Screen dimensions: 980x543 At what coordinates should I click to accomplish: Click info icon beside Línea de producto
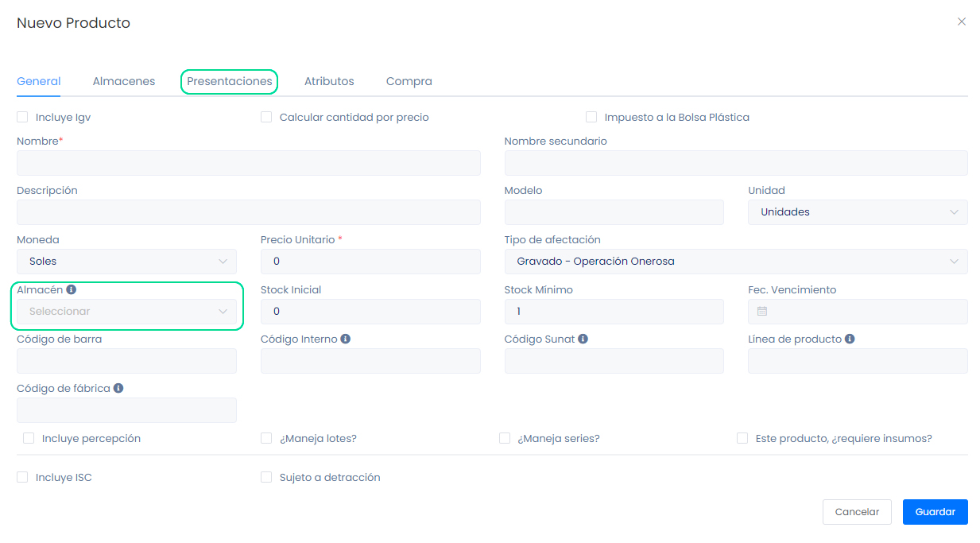tap(850, 339)
